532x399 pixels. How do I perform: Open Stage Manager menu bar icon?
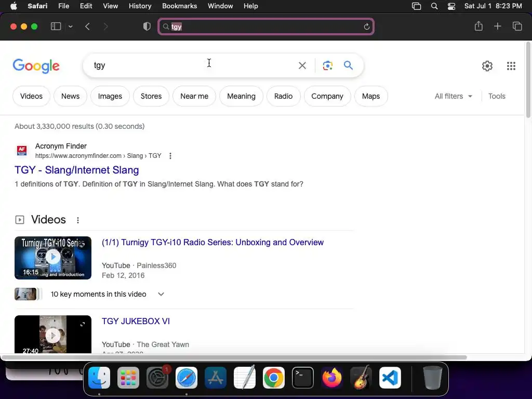coord(416,6)
